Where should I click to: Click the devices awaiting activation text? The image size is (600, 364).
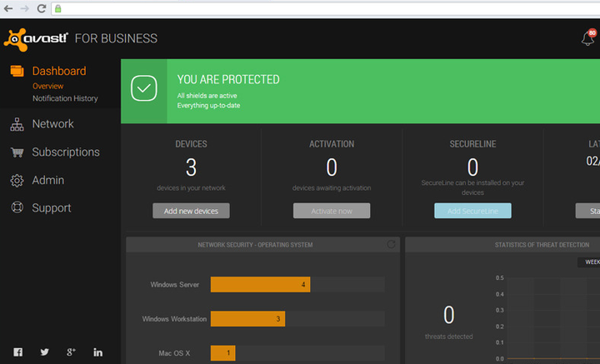(332, 187)
